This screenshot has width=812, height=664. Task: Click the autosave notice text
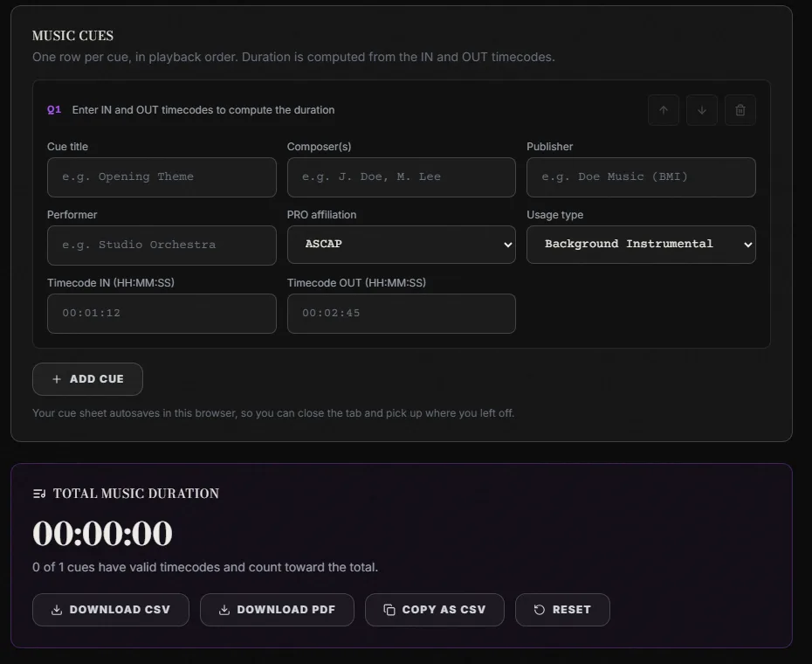pyautogui.click(x=273, y=413)
